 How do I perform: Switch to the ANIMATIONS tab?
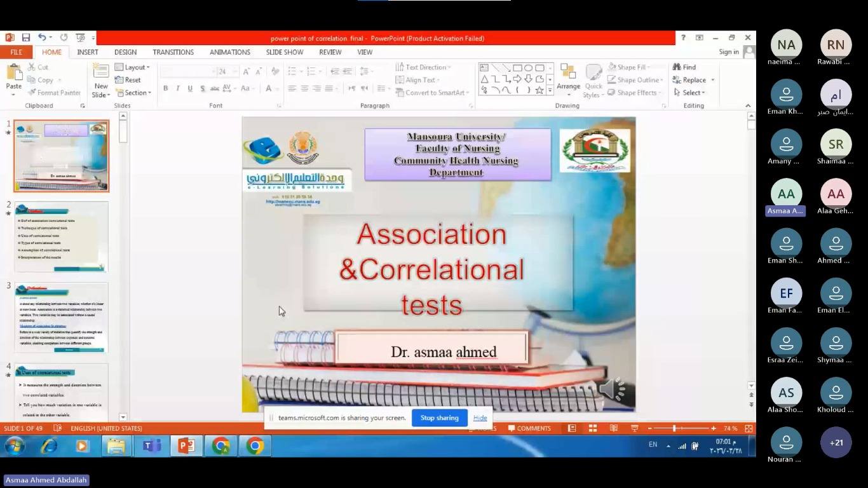[230, 52]
